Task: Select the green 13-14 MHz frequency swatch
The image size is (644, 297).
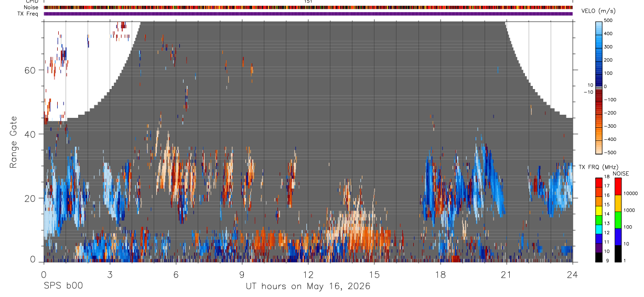Action: (599, 219)
